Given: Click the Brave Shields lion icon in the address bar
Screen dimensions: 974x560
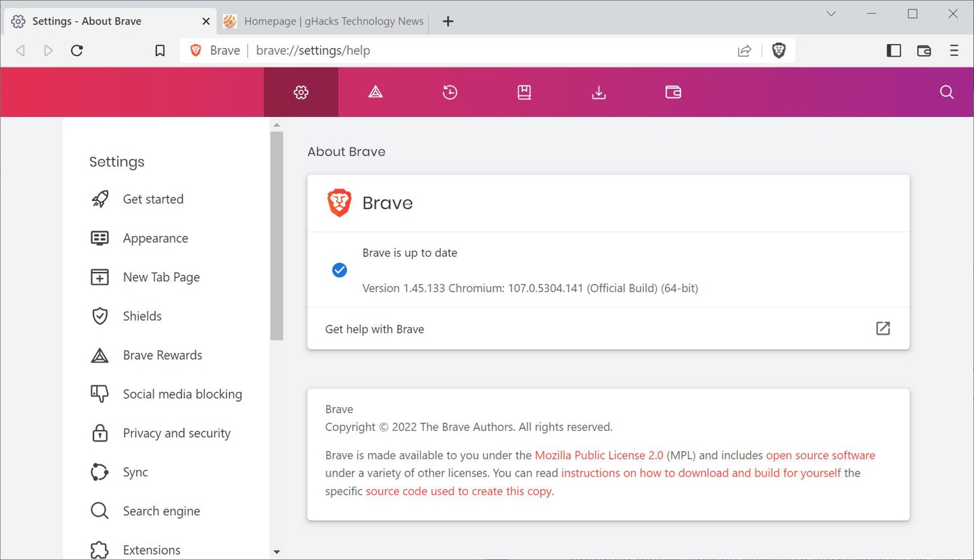Looking at the screenshot, I should (779, 50).
